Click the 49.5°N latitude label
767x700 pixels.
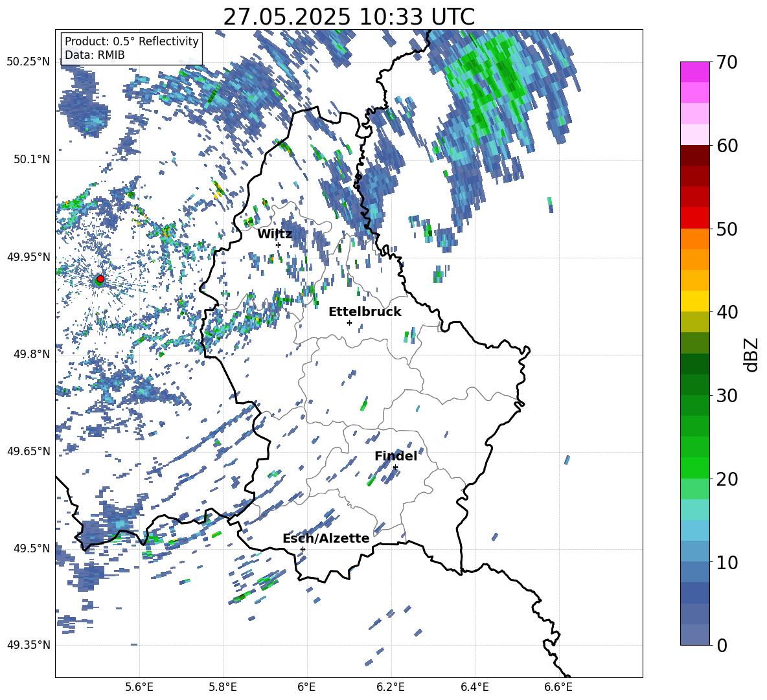point(31,548)
